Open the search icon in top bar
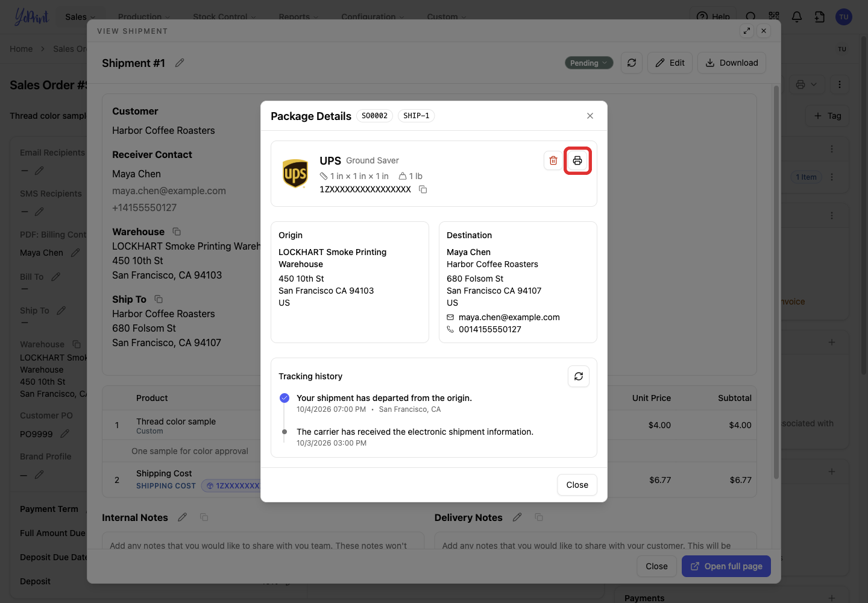Image resolution: width=868 pixels, height=603 pixels. (750, 17)
